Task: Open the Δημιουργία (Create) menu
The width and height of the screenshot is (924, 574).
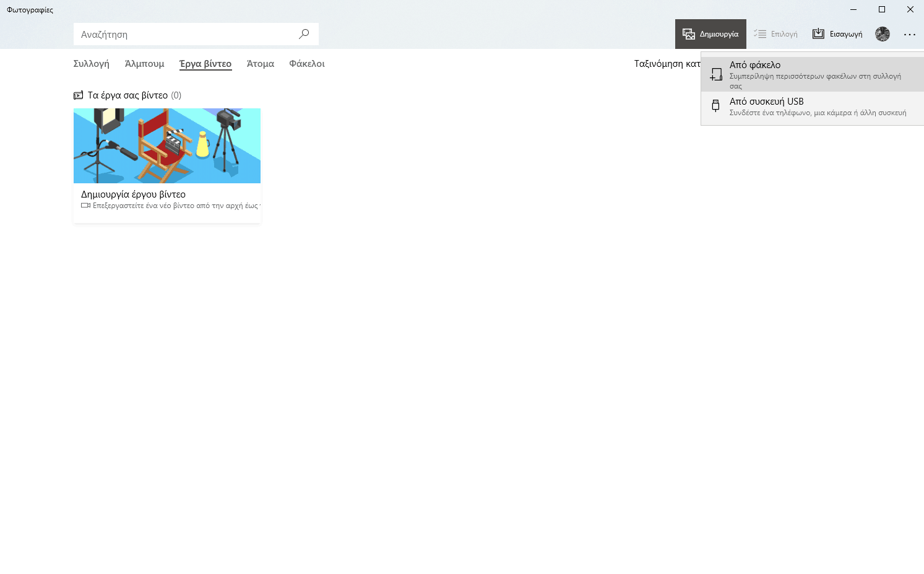Action: 710,34
